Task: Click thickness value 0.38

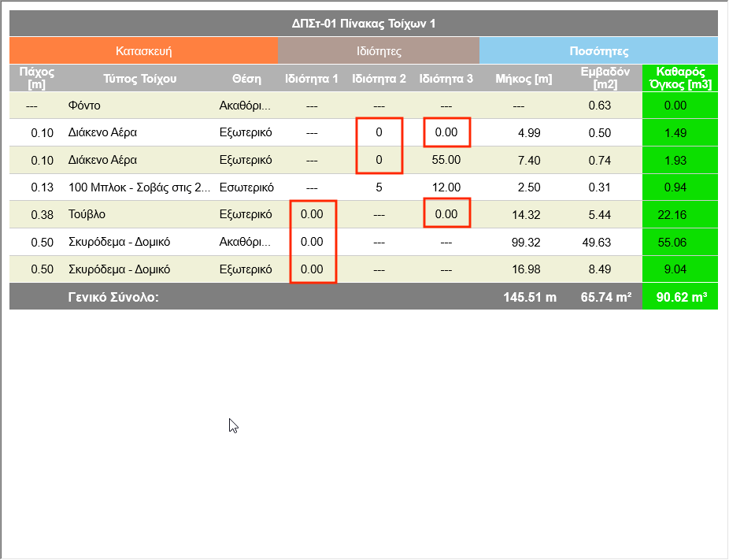Action: click(42, 215)
